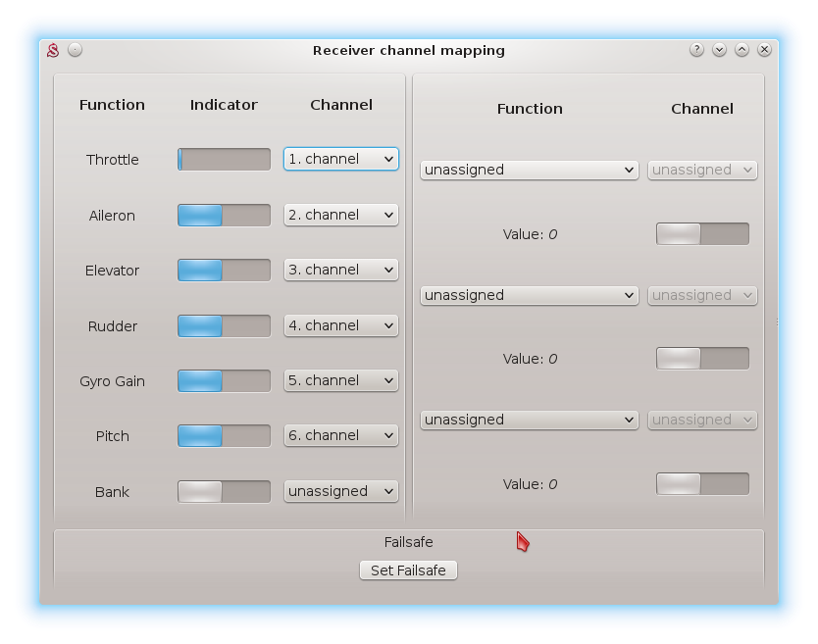
Task: Open context help with the question mark button
Action: click(x=696, y=50)
